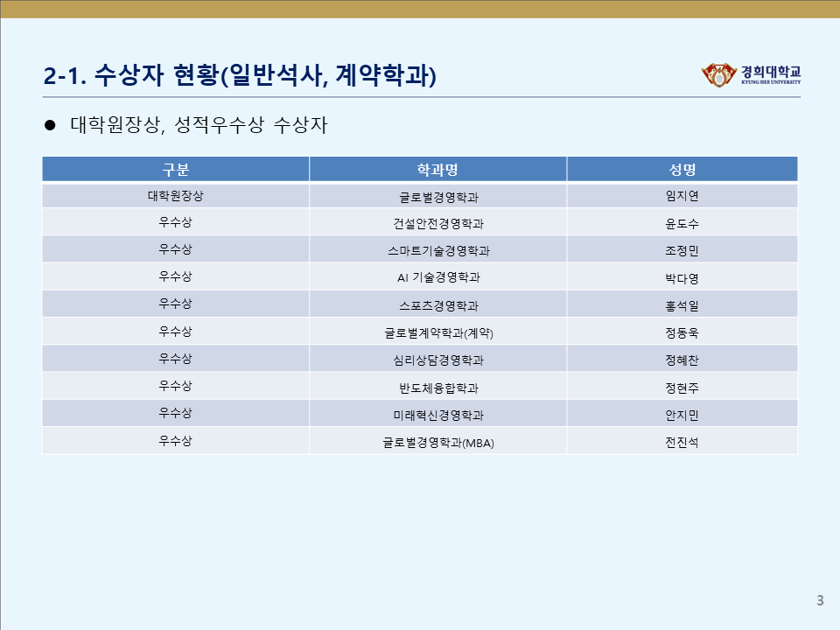This screenshot has height=630, width=840.
Task: Click the slide page number 3
Action: [x=820, y=600]
